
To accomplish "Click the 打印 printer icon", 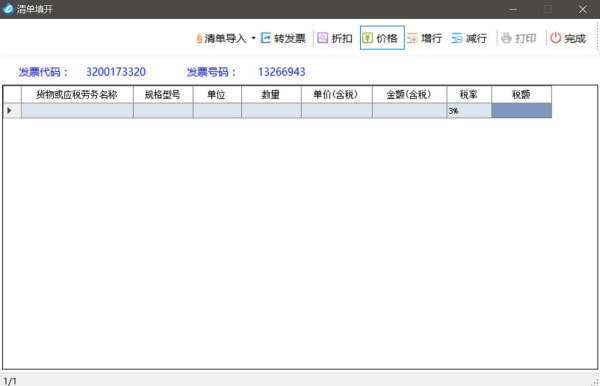I will (x=506, y=38).
